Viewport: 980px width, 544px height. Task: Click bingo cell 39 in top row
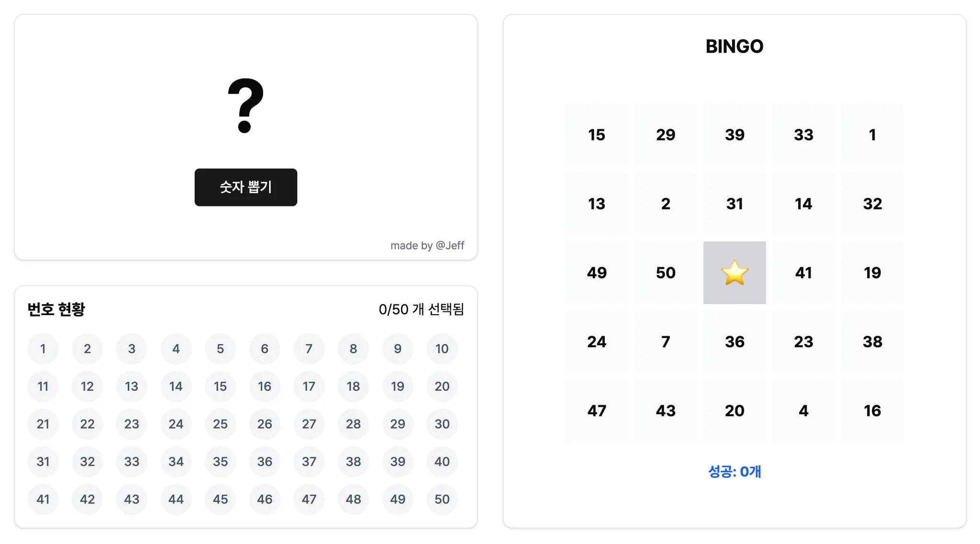tap(734, 135)
